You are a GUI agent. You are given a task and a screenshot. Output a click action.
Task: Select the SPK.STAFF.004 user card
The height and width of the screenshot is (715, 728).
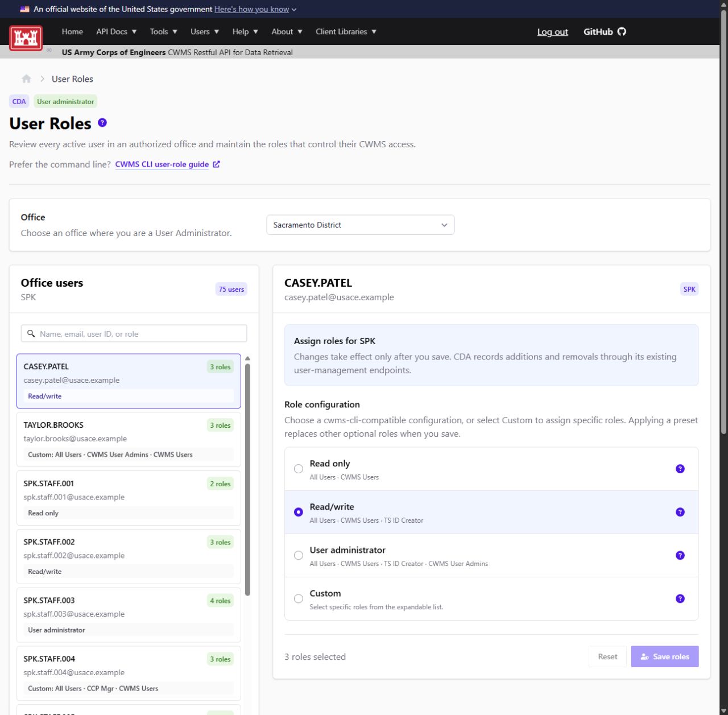click(x=129, y=673)
